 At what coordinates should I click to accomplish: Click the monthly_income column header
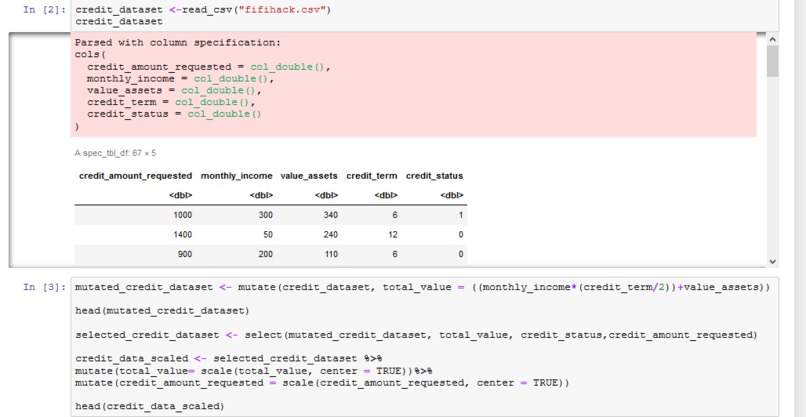click(236, 176)
